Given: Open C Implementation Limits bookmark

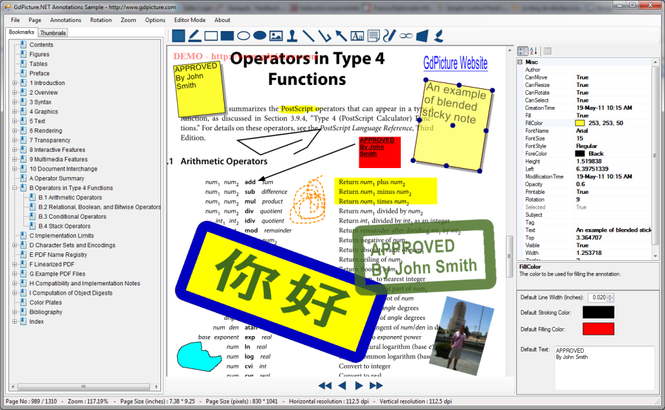Looking at the screenshot, I should [61, 235].
